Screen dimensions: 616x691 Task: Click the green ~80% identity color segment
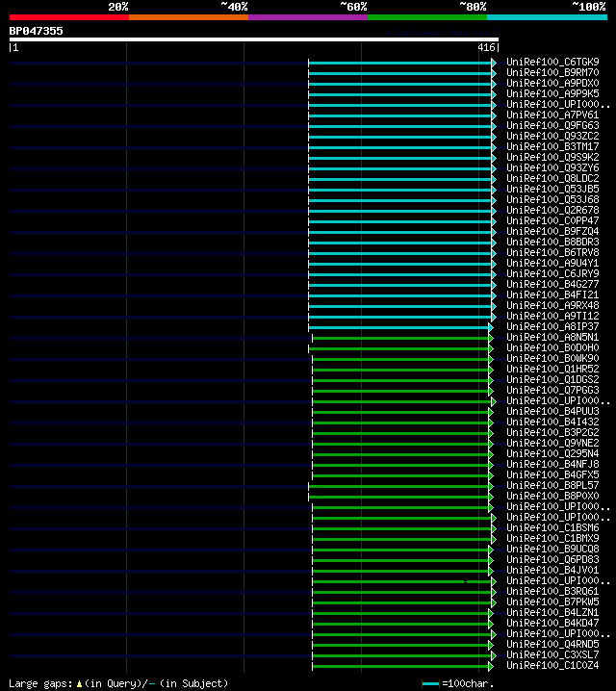point(427,17)
